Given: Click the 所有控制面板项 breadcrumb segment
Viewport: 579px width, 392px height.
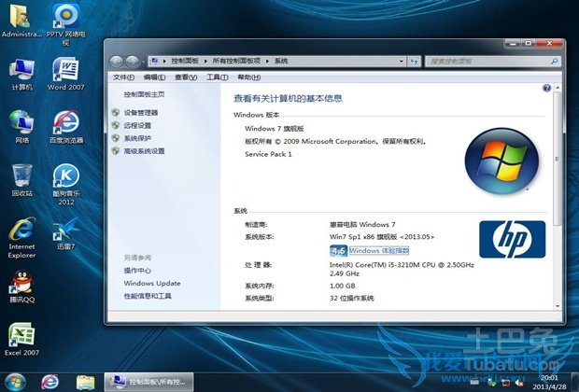Looking at the screenshot, I should (x=236, y=62).
